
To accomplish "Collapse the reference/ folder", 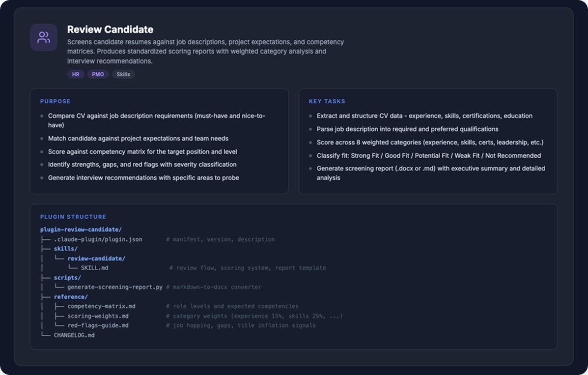I will pos(71,296).
